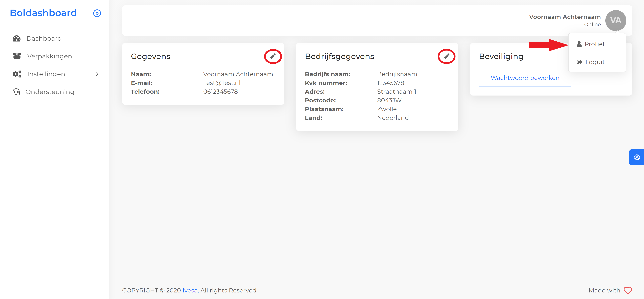This screenshot has width=644, height=299.
Task: Click the Wachtwoord bewerken link
Action: pos(525,78)
